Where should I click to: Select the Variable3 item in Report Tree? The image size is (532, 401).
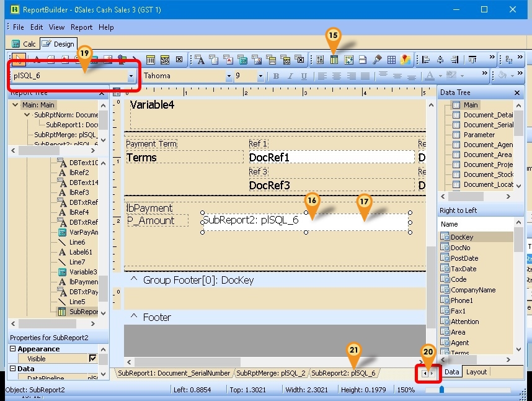(83, 272)
